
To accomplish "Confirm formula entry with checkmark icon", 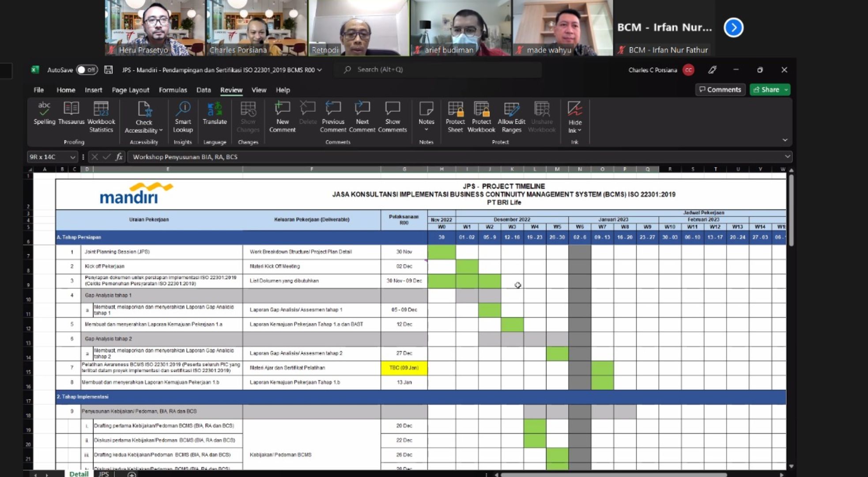I will pos(106,157).
